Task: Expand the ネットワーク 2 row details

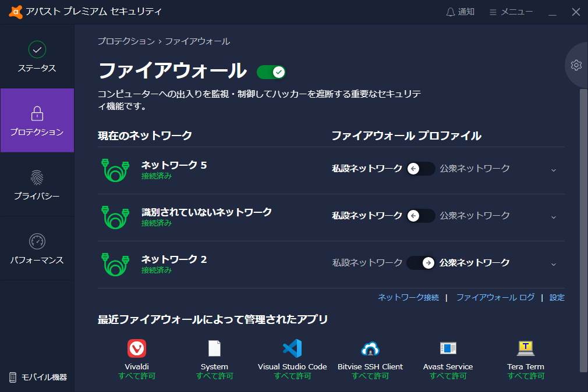Action: (554, 264)
